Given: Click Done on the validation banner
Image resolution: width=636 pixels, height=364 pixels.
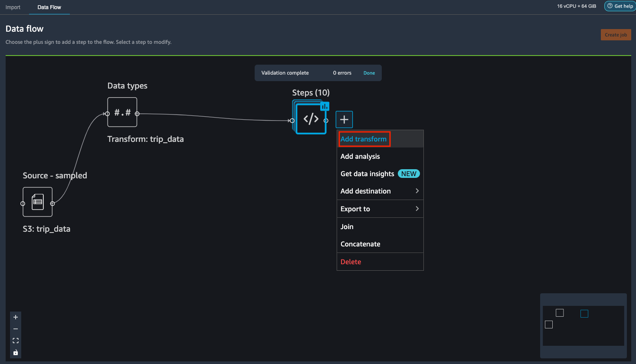Looking at the screenshot, I should point(369,72).
